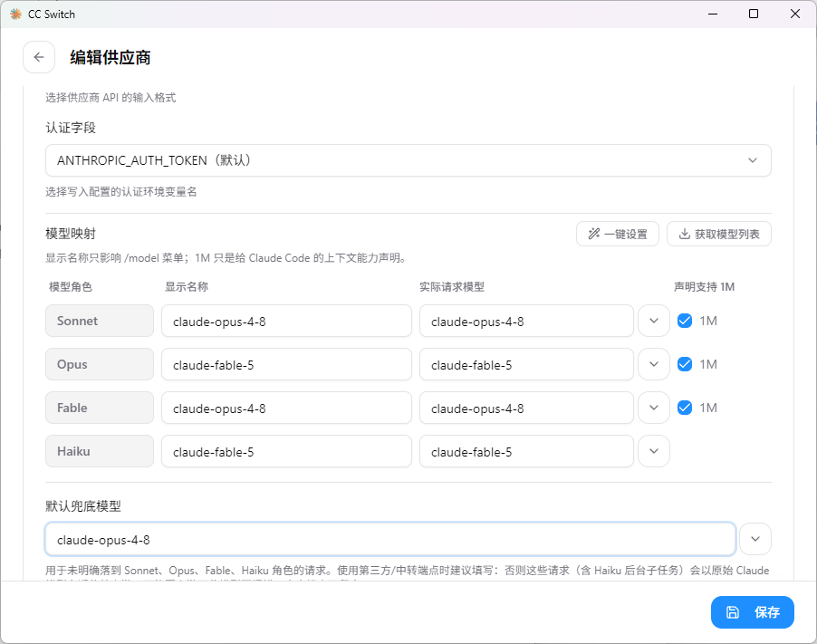The image size is (817, 644).
Task: Edit the Sonnet actual request model field
Action: point(526,321)
